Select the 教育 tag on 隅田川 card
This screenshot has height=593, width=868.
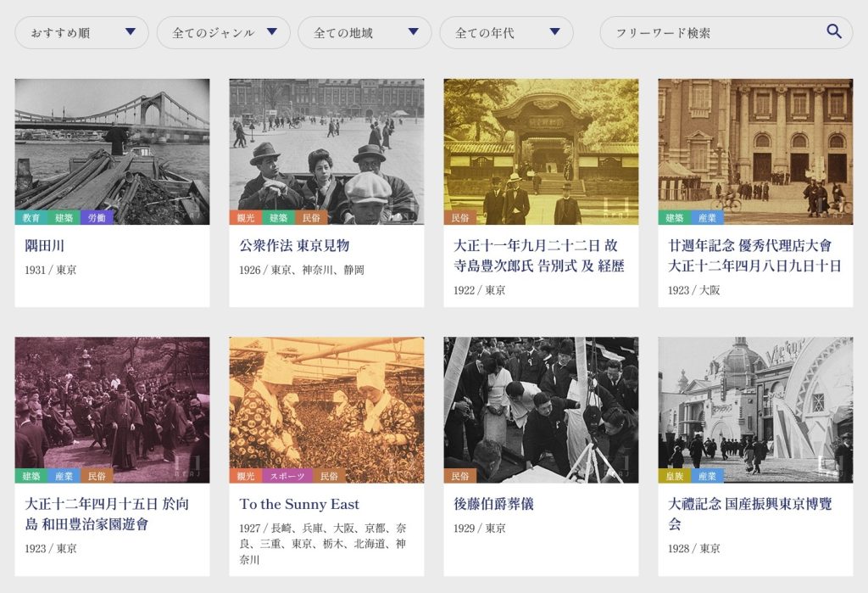tap(31, 218)
